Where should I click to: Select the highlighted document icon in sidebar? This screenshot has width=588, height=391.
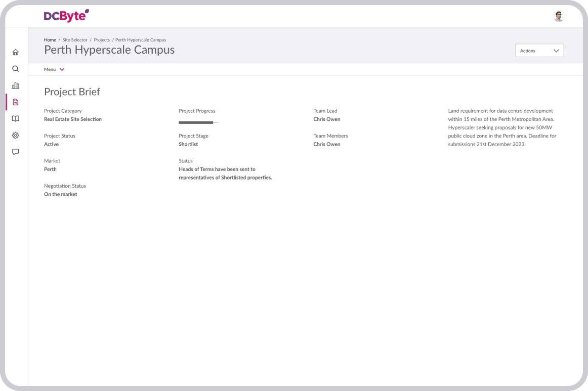16,102
